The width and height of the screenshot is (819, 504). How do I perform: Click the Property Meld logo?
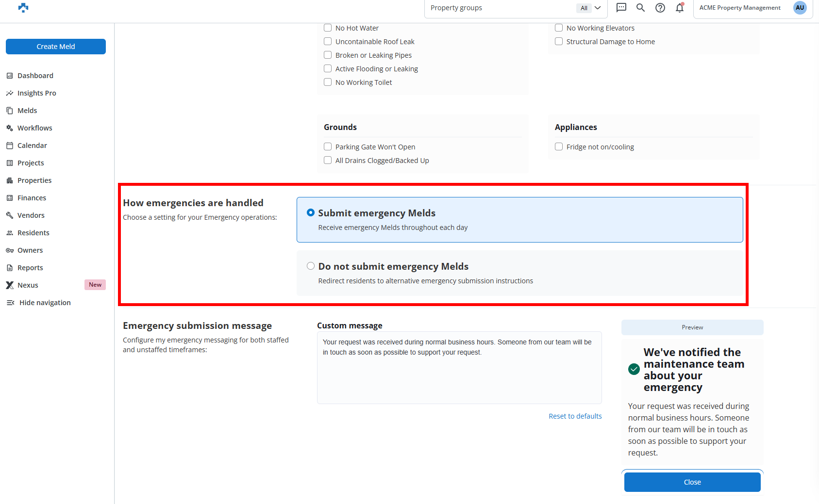(x=23, y=8)
